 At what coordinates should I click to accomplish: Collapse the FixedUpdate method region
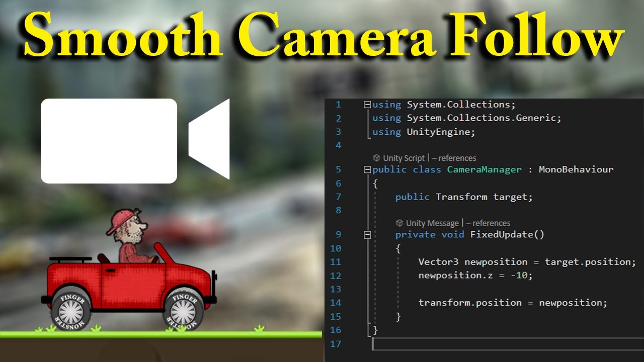(367, 235)
